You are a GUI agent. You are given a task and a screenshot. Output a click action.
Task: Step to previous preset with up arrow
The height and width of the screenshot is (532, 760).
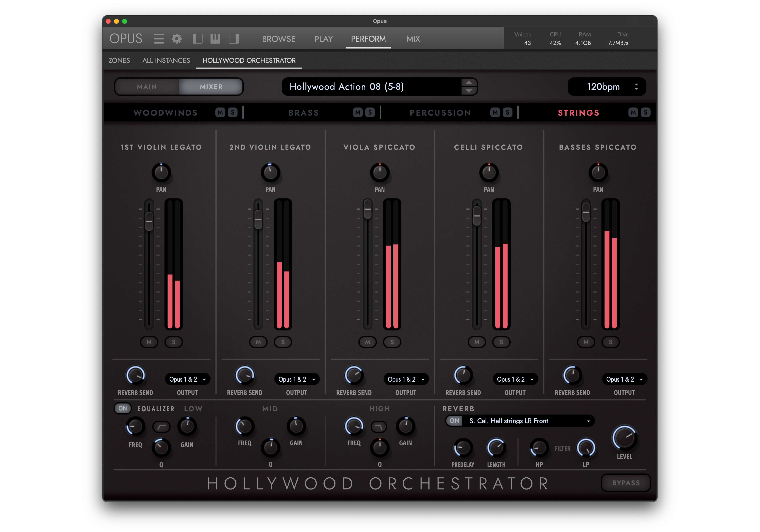pyautogui.click(x=469, y=82)
